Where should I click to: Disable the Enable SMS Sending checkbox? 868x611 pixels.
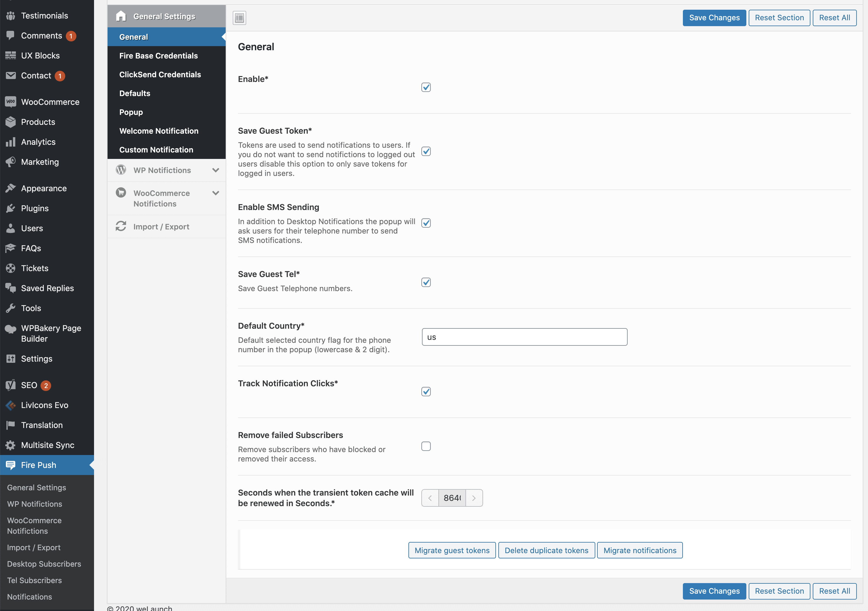426,223
